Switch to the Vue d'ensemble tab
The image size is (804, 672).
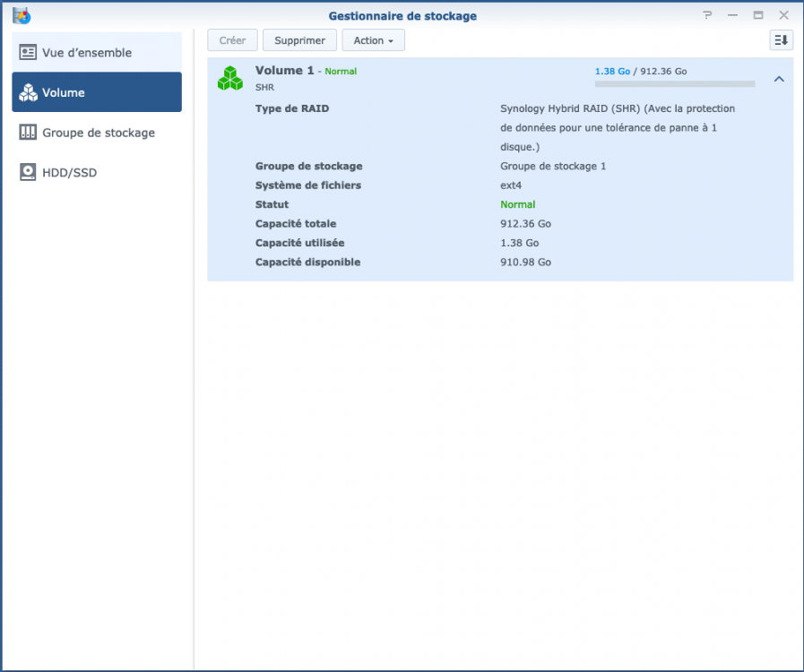(87, 53)
